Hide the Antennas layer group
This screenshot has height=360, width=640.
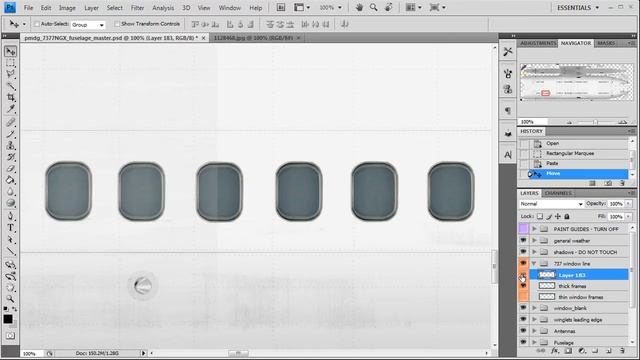[523, 331]
